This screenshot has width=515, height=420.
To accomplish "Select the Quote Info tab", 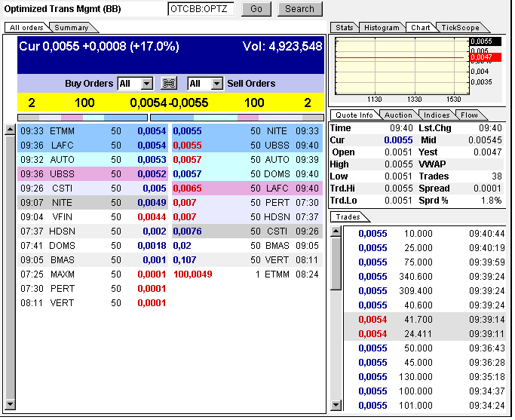I will [354, 115].
